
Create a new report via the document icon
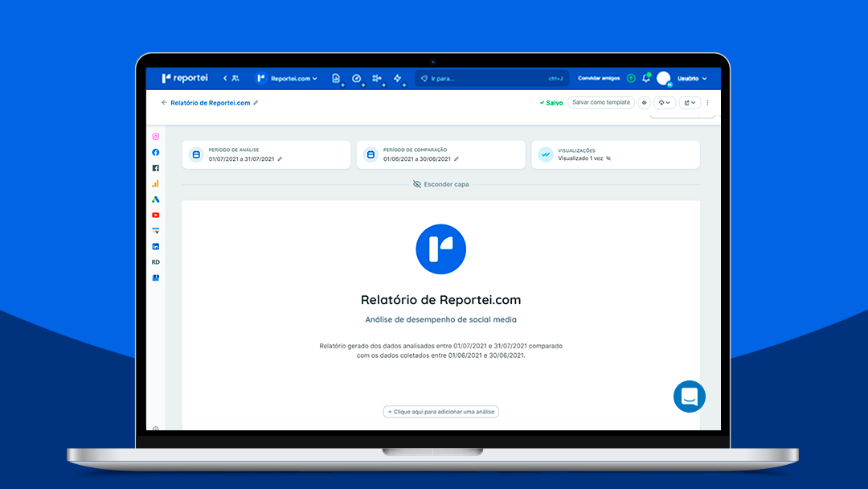click(336, 79)
